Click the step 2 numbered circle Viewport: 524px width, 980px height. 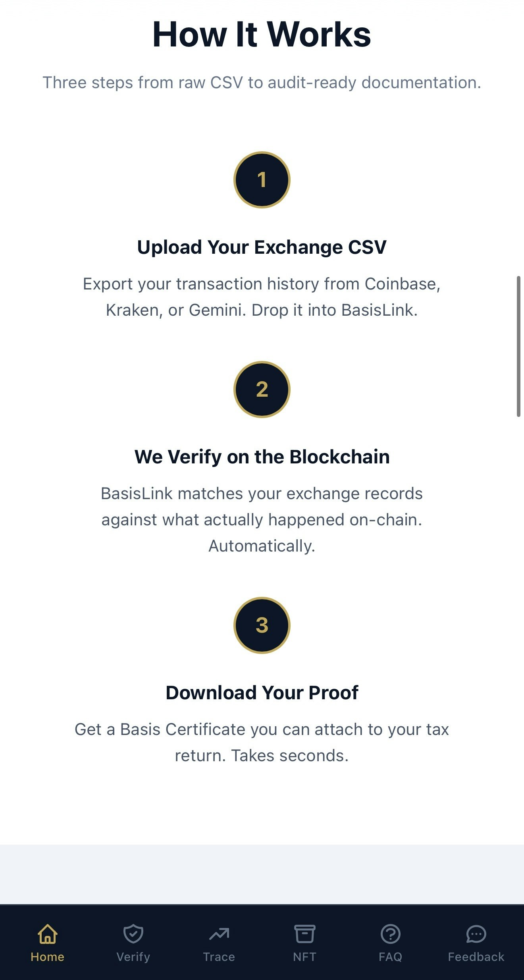[262, 390]
